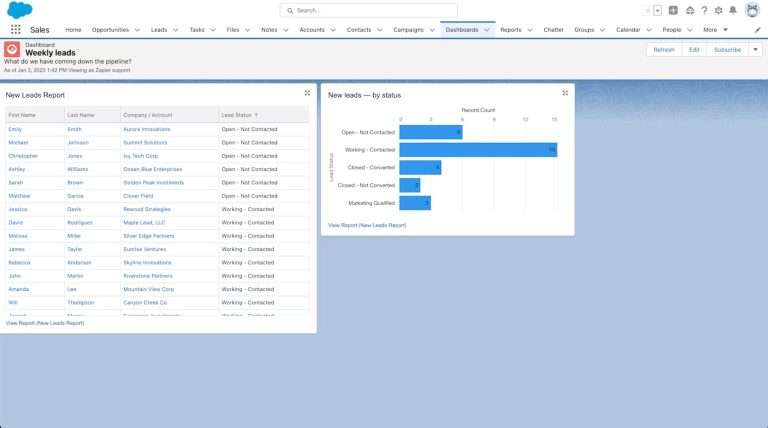
Task: Select the Dashboards tab
Action: (x=462, y=30)
